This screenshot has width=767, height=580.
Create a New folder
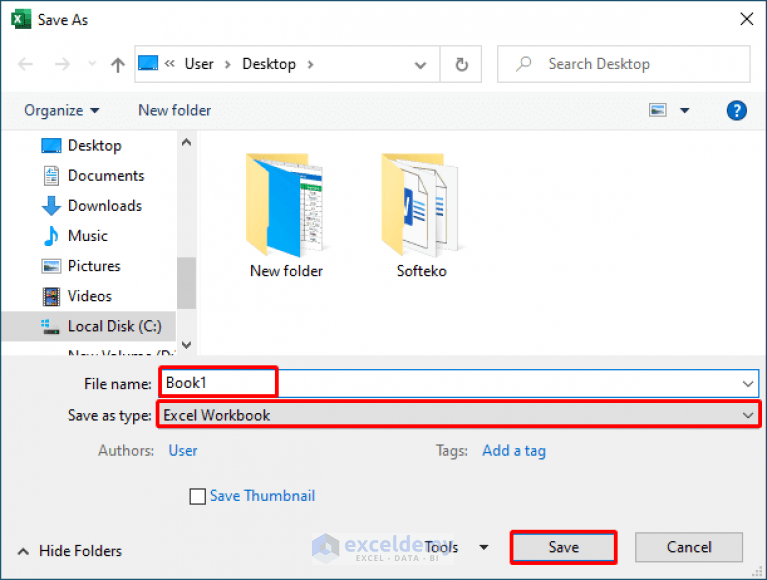175,111
